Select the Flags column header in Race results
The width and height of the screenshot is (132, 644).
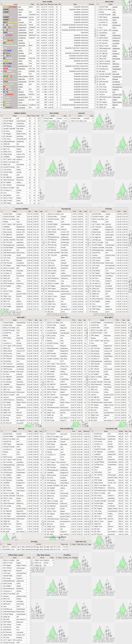(x=75, y=4)
